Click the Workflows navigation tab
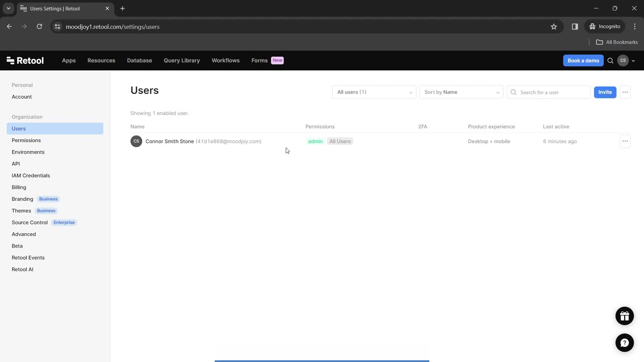 pyautogui.click(x=226, y=60)
